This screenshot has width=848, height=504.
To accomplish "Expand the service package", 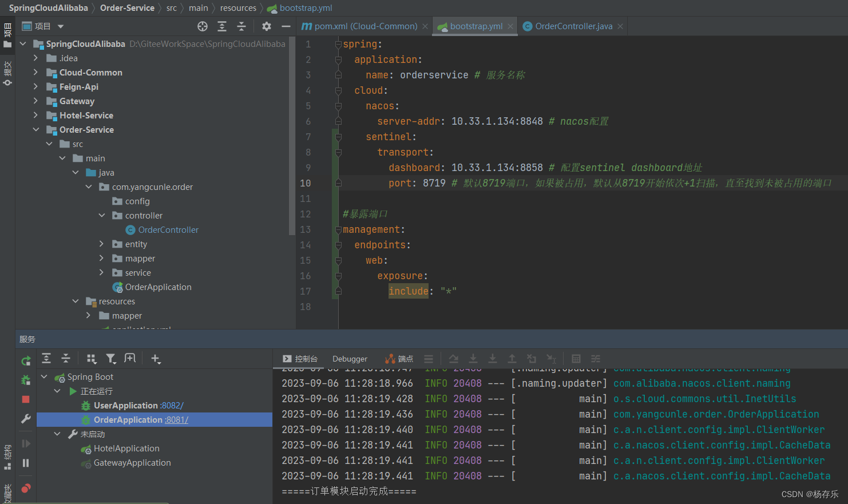I will [x=102, y=272].
